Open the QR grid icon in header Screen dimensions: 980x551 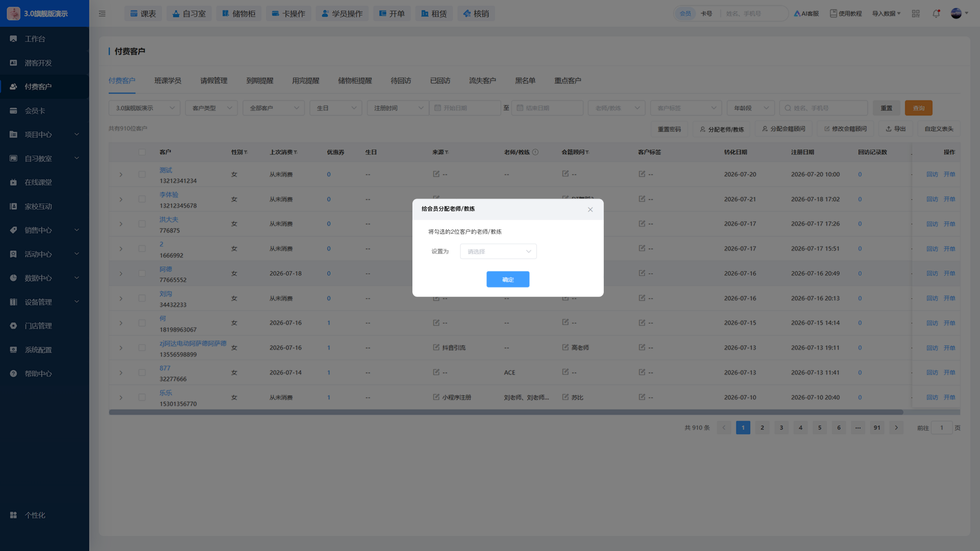916,14
